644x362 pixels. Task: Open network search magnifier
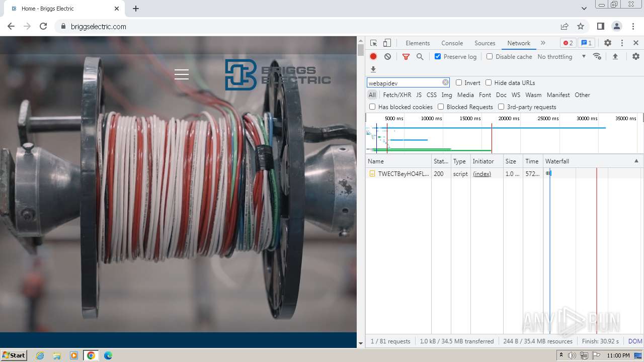tap(420, 57)
